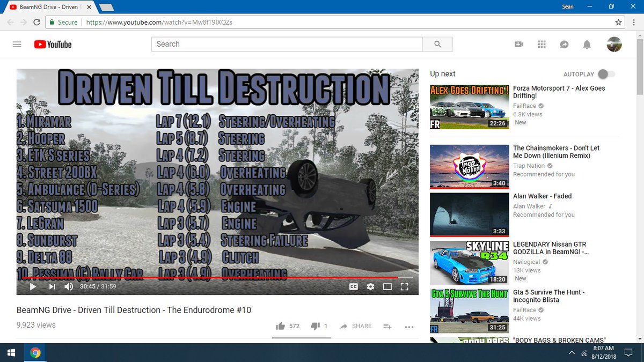
Task: Open the FailRace channel under Forza video
Action: point(525,106)
